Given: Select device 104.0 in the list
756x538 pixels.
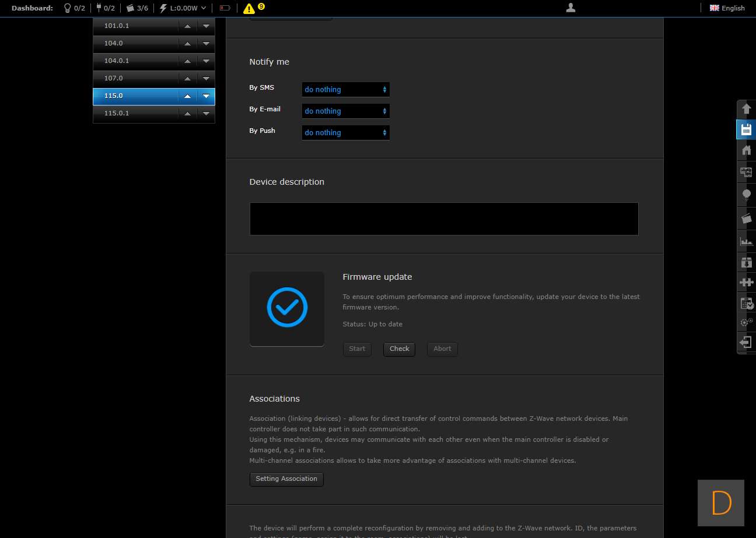Looking at the screenshot, I should coord(136,43).
